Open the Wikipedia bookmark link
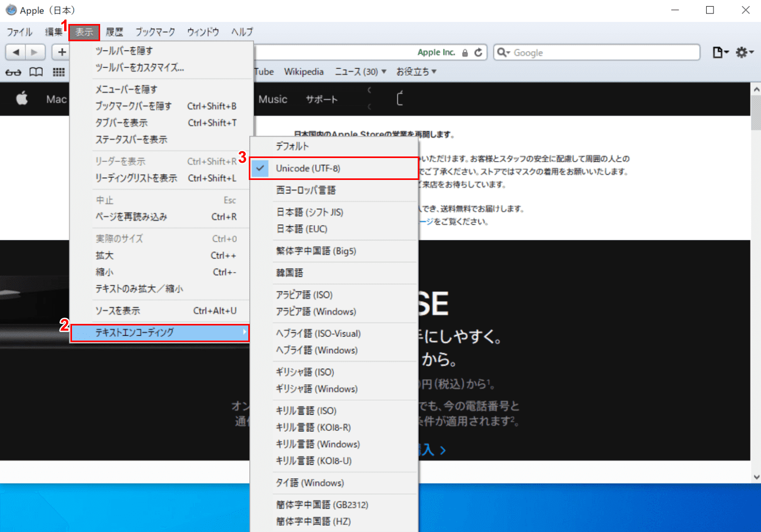This screenshot has width=761, height=532. point(304,71)
